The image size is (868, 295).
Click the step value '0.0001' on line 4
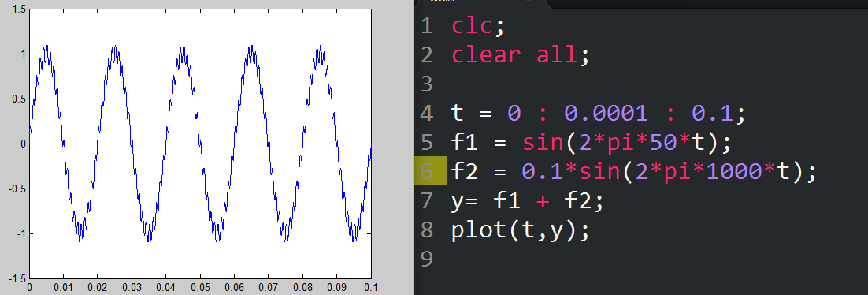click(x=606, y=114)
